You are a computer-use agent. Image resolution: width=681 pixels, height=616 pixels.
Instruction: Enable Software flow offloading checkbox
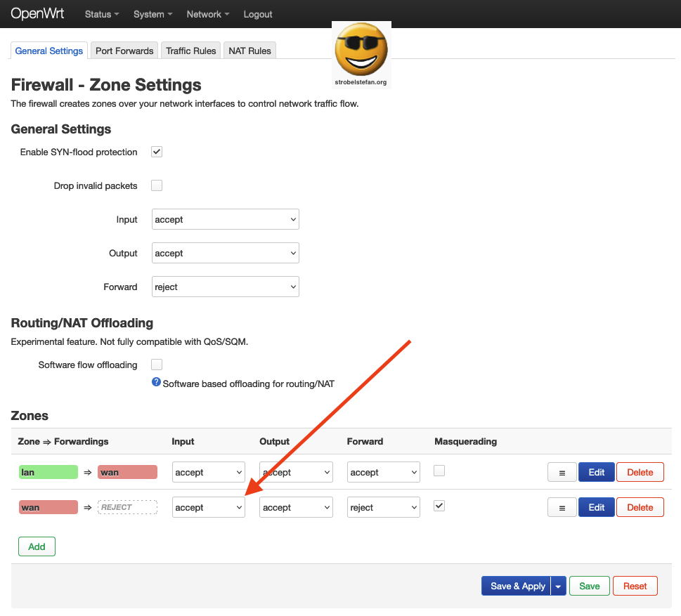tap(157, 365)
